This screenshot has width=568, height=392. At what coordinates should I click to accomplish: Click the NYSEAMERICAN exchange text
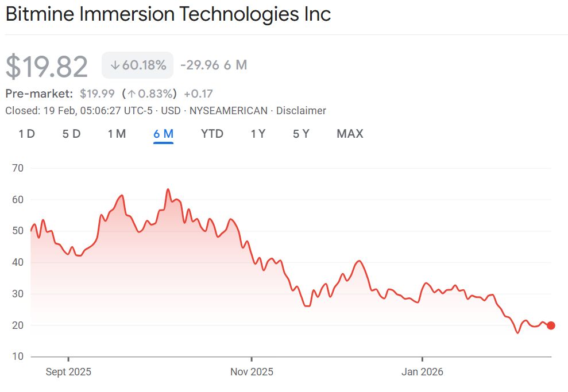coord(229,111)
